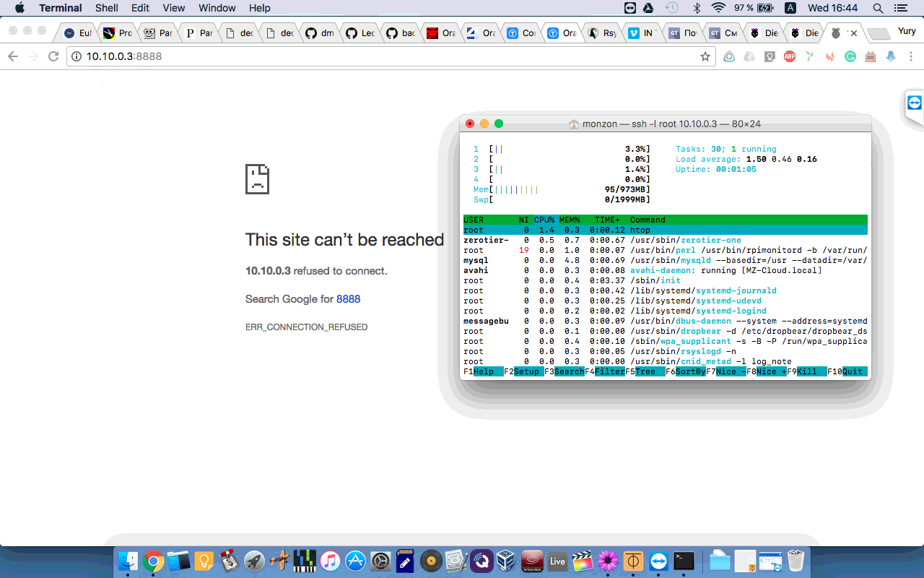
Task: Open VirtualBox from the Dock
Action: (507, 561)
